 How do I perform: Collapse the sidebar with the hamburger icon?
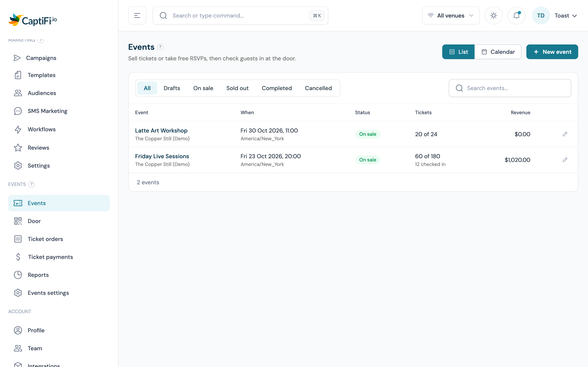(137, 15)
